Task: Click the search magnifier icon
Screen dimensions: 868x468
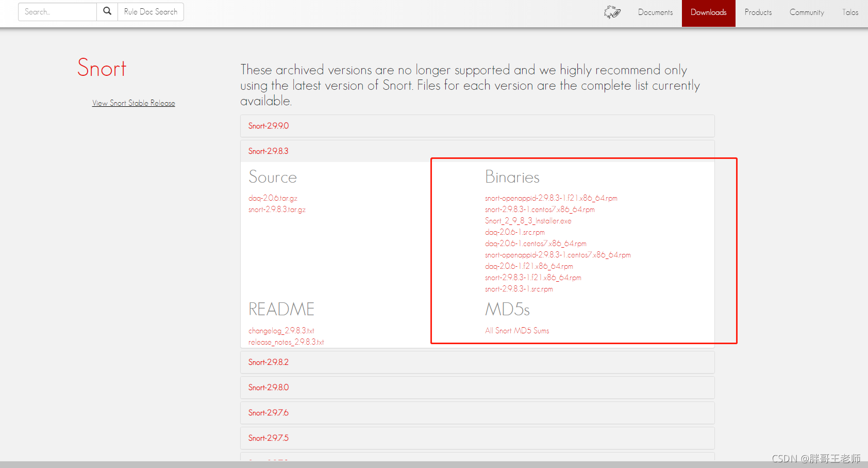Action: [107, 11]
